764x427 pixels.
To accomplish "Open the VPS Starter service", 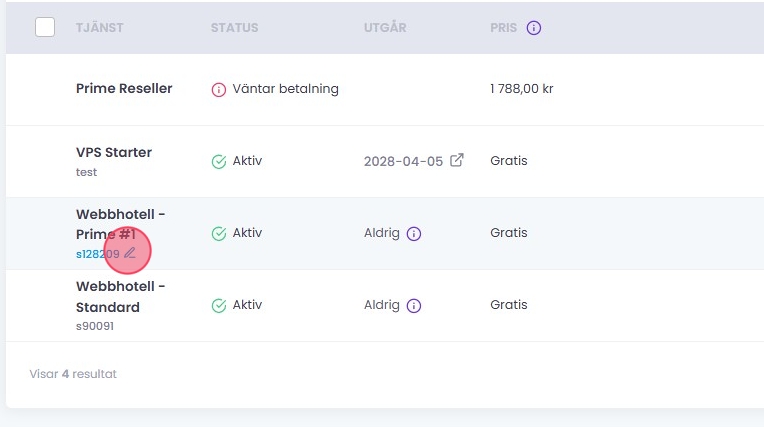I will tap(114, 153).
